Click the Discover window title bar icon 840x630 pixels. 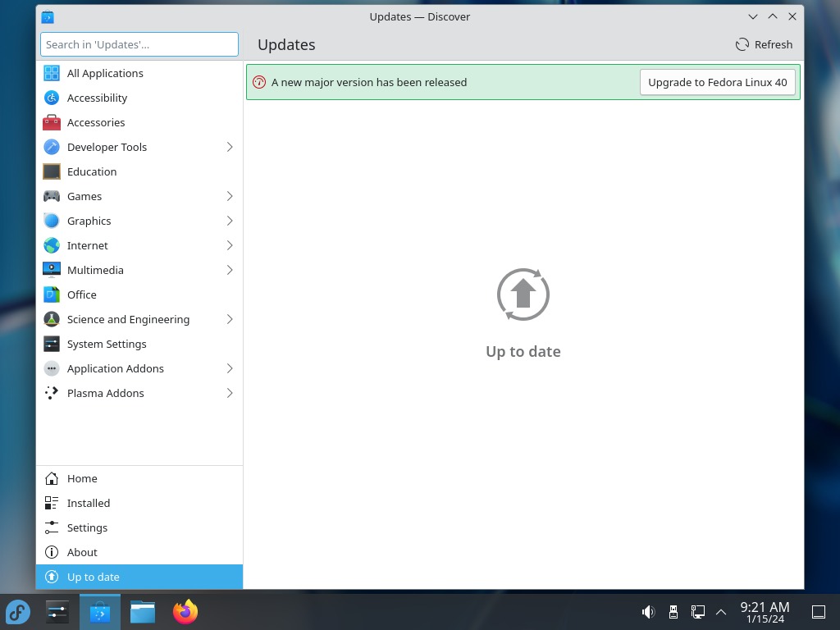[48, 17]
